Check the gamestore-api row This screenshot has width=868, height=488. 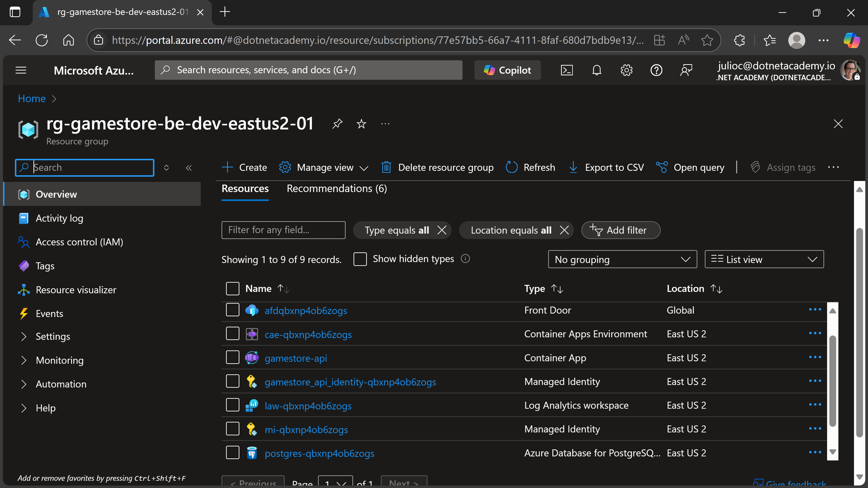233,357
